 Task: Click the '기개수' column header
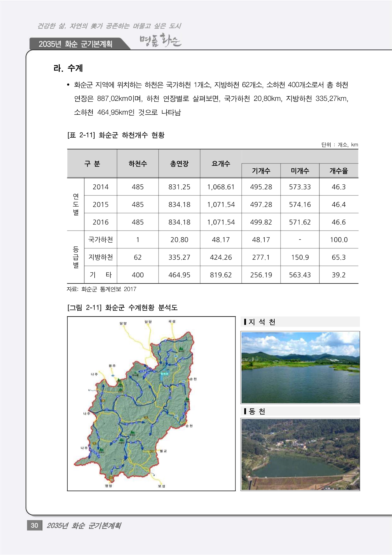tap(261, 171)
